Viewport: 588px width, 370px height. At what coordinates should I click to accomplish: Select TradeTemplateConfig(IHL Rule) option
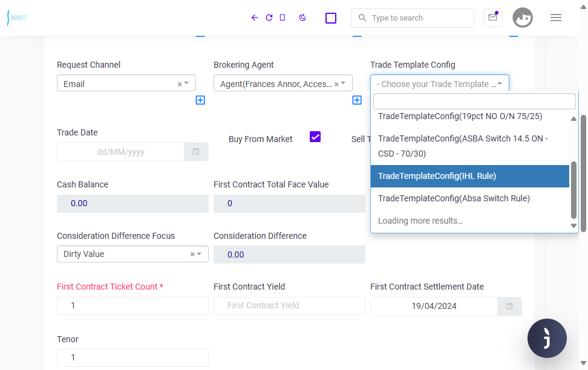[470, 176]
